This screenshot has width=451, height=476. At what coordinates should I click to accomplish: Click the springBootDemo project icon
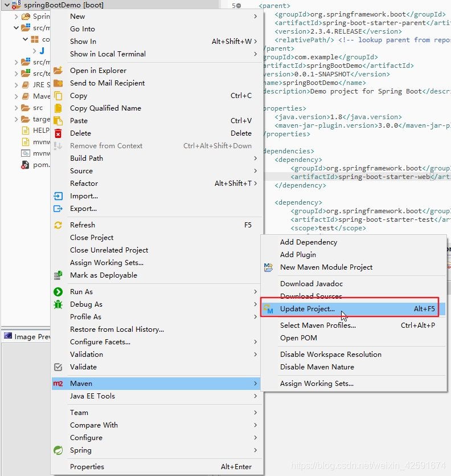pos(17,5)
